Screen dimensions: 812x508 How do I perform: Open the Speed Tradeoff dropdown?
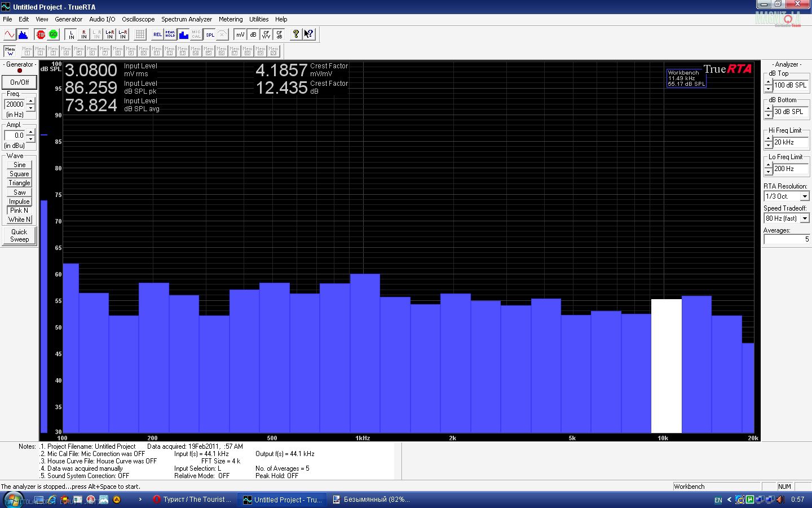coord(805,218)
